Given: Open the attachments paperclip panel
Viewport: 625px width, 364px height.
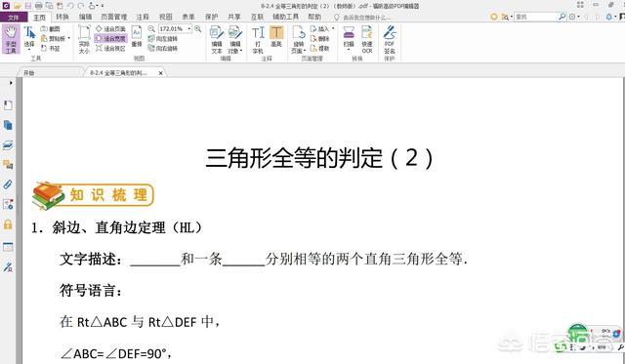Looking at the screenshot, I should click(8, 184).
